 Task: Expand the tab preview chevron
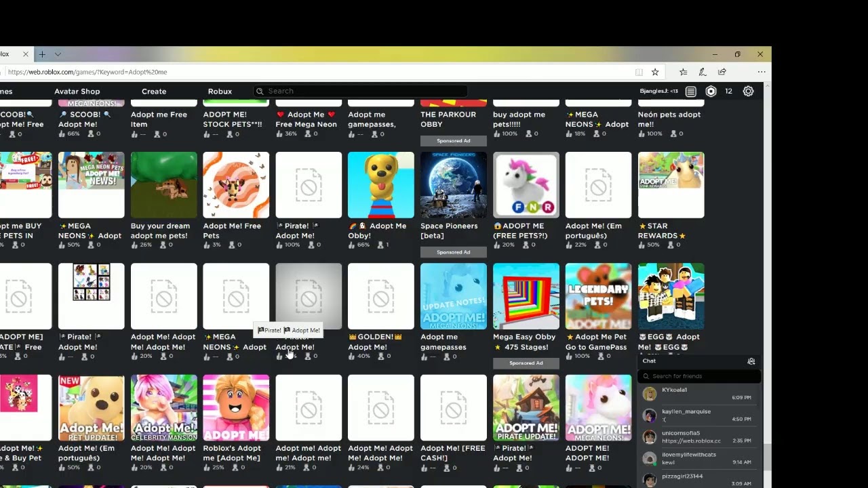(58, 54)
